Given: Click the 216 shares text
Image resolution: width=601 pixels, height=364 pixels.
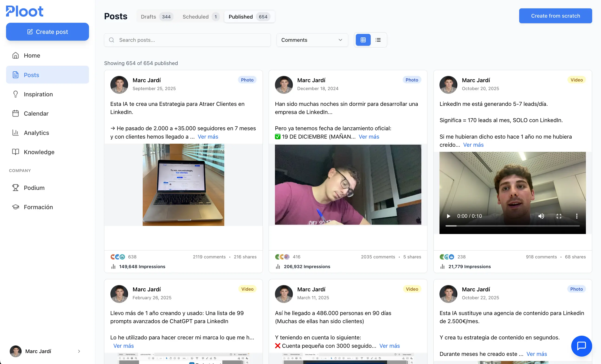Looking at the screenshot, I should coord(245,257).
